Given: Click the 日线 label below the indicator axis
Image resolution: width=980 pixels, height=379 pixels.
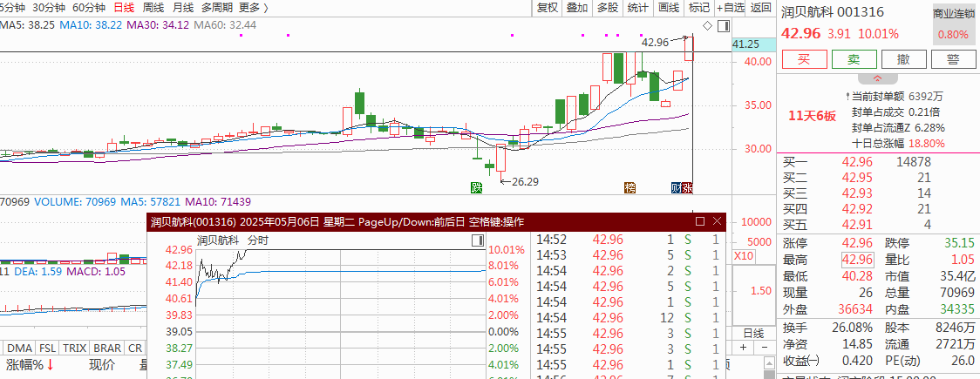Looking at the screenshot, I should pyautogui.click(x=754, y=333).
